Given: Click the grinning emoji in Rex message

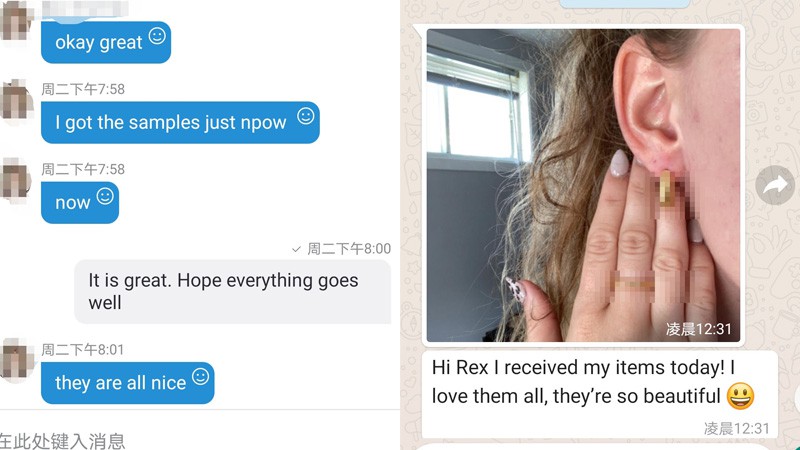Looking at the screenshot, I should [x=740, y=396].
